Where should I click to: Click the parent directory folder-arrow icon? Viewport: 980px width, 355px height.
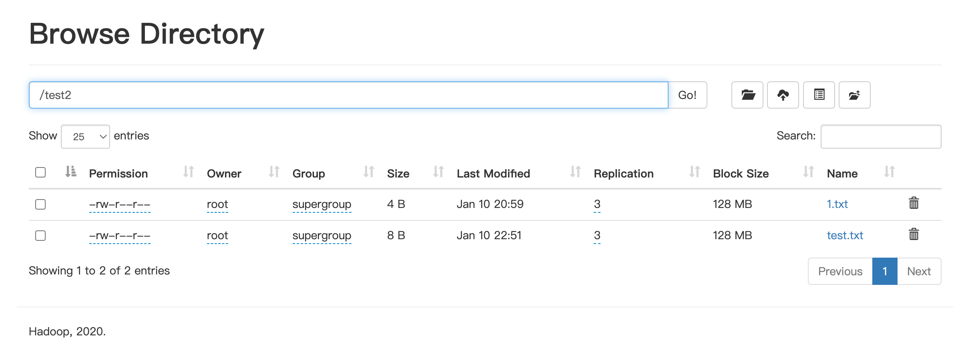click(x=854, y=95)
